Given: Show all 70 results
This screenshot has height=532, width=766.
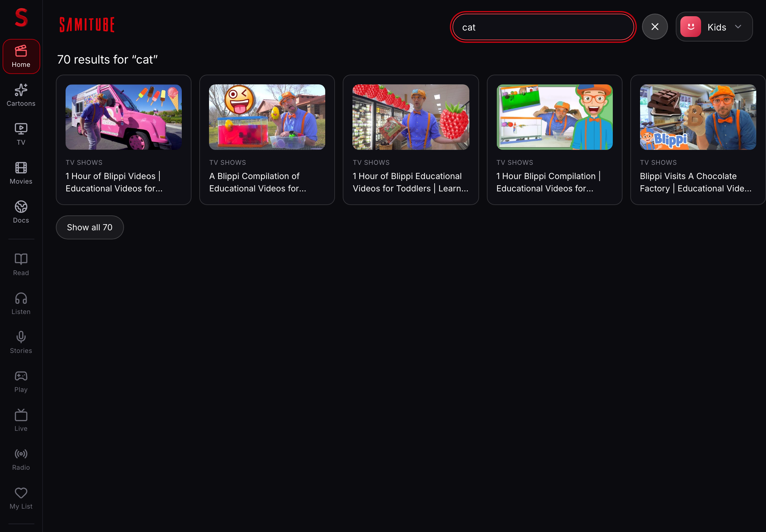Looking at the screenshot, I should pyautogui.click(x=90, y=227).
